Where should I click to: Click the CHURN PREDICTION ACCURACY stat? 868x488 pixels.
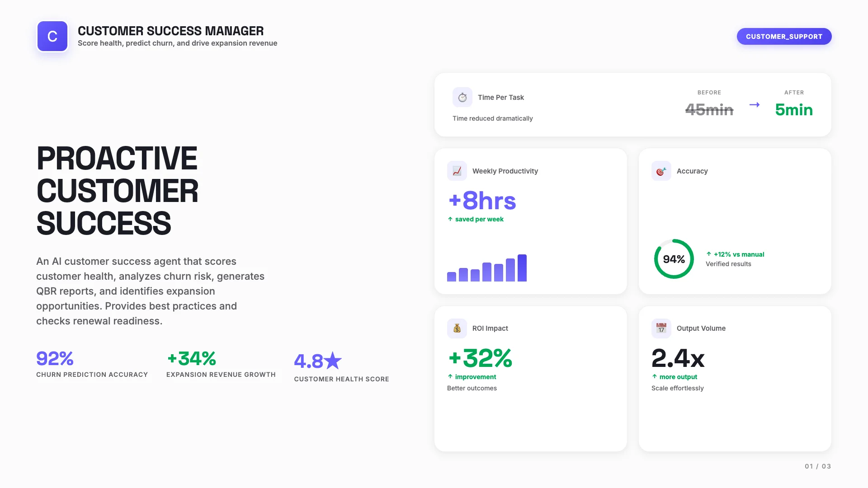pyautogui.click(x=92, y=375)
